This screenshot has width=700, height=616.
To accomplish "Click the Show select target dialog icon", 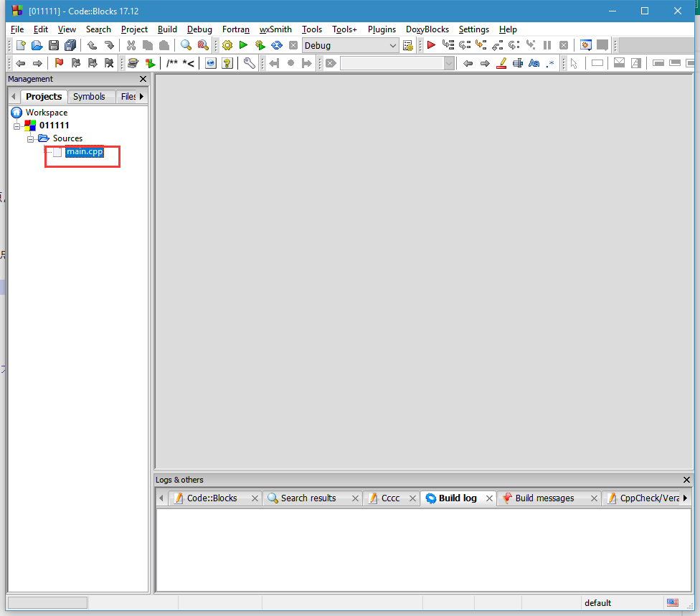I will coord(407,45).
